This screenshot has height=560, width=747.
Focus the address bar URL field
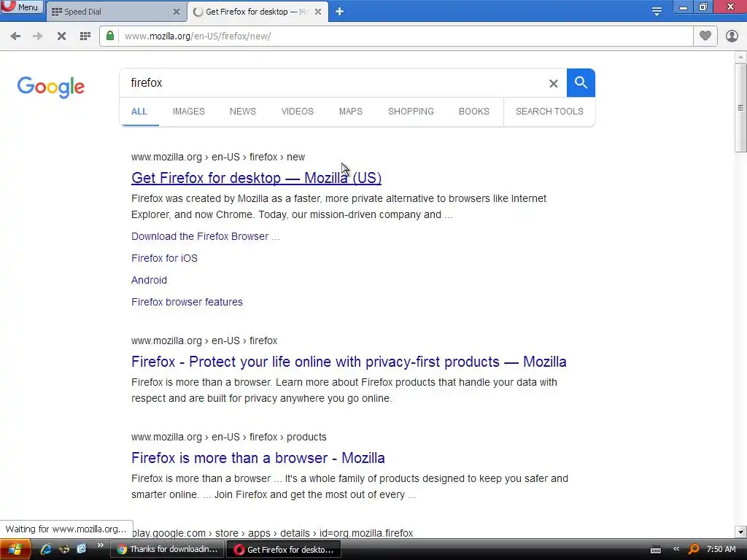point(405,36)
